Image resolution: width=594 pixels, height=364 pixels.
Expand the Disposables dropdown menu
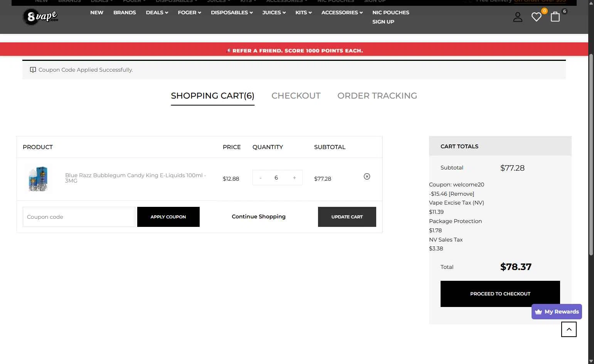click(232, 12)
